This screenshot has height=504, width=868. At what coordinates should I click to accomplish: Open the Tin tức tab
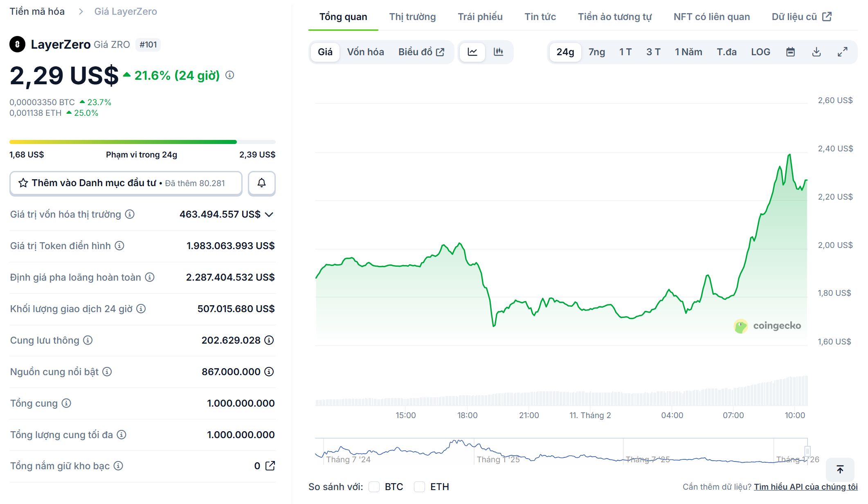540,17
